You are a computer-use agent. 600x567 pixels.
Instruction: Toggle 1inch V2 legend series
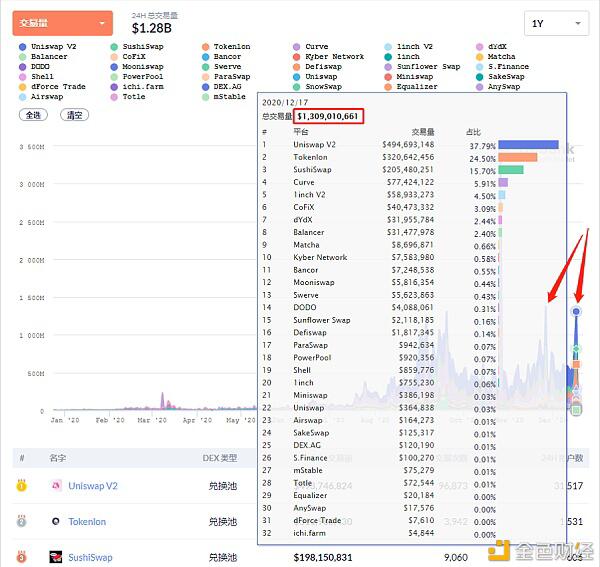[409, 47]
